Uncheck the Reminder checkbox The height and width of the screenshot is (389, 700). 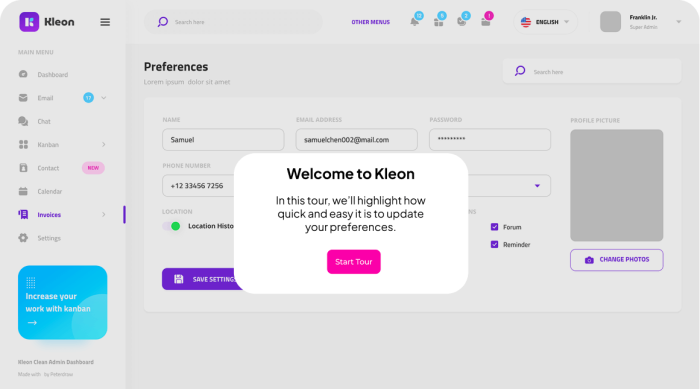click(494, 244)
